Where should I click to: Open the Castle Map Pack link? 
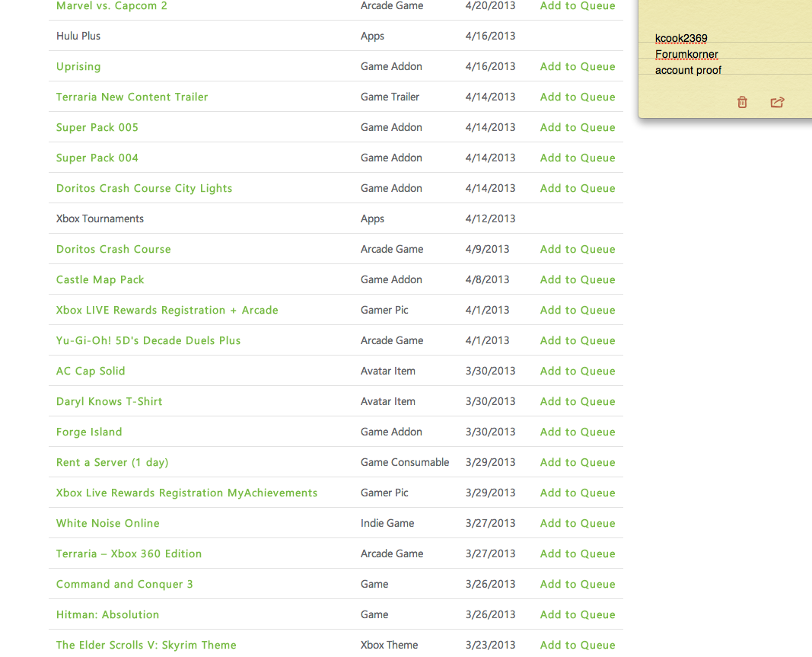100,280
